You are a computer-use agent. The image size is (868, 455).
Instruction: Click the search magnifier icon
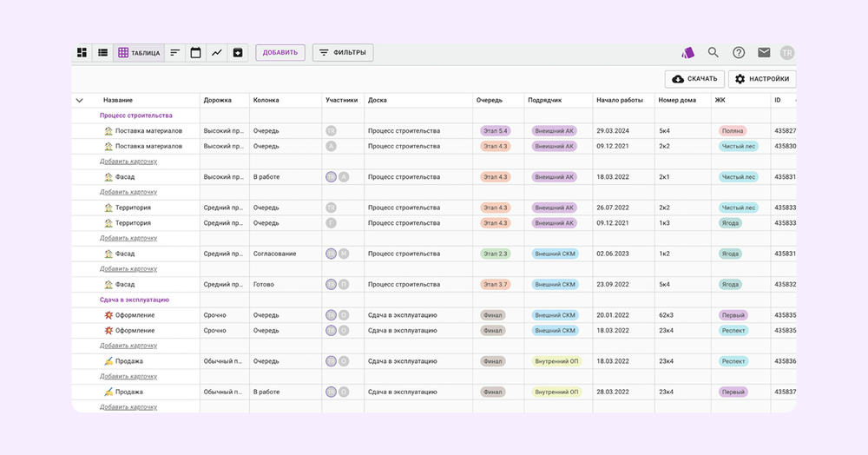click(x=713, y=53)
